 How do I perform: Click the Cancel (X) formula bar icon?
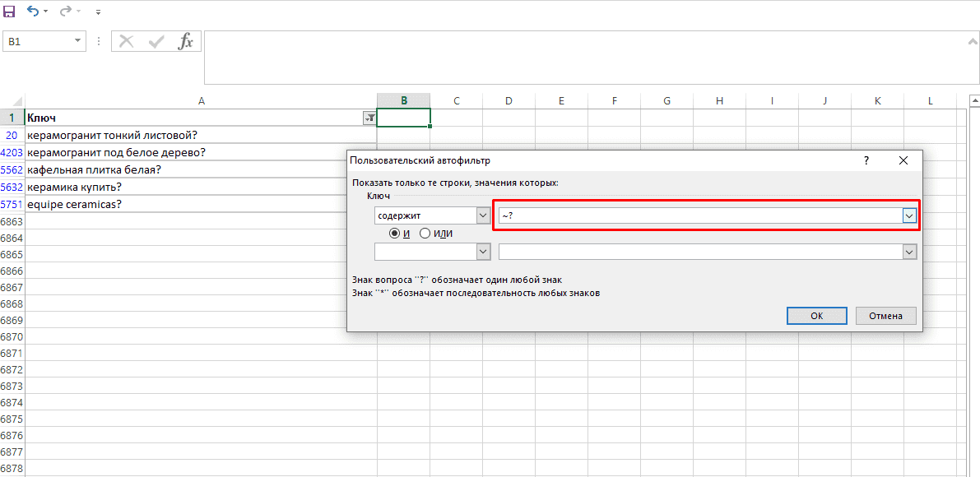pos(126,42)
